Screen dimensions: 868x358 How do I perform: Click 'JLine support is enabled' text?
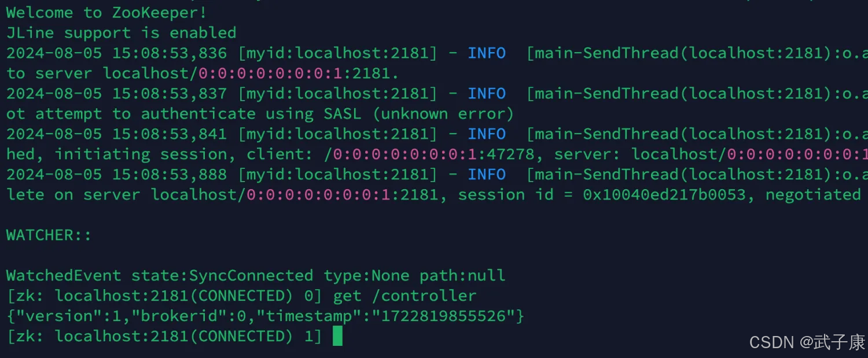pyautogui.click(x=122, y=32)
